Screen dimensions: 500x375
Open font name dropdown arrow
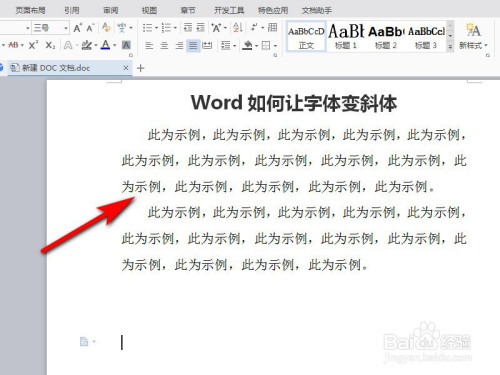(x=28, y=28)
